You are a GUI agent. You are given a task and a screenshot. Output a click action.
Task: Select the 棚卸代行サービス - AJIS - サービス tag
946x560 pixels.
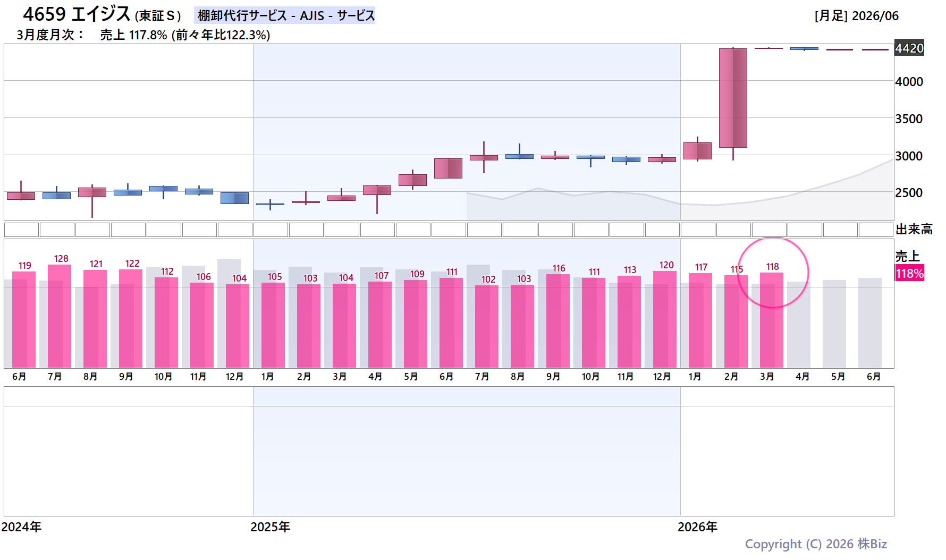click(285, 15)
